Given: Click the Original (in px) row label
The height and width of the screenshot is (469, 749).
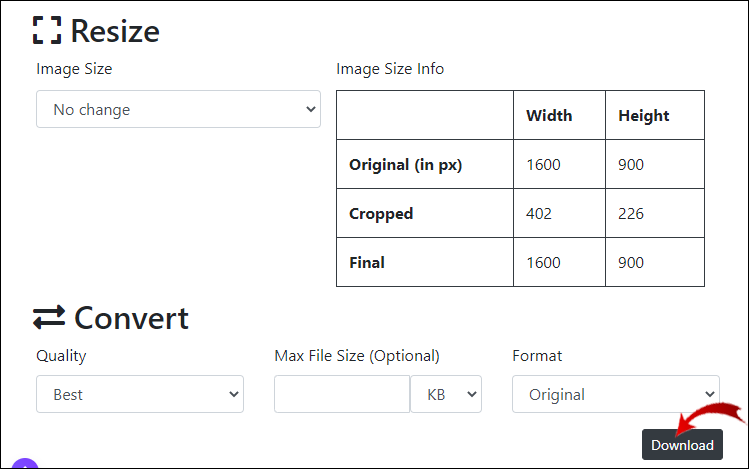Looking at the screenshot, I should (x=405, y=165).
